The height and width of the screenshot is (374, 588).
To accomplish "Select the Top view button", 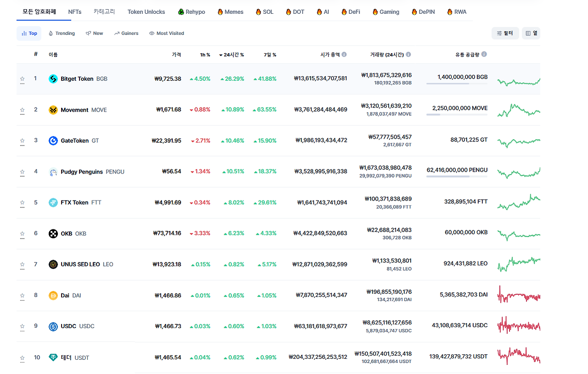I will (29, 33).
